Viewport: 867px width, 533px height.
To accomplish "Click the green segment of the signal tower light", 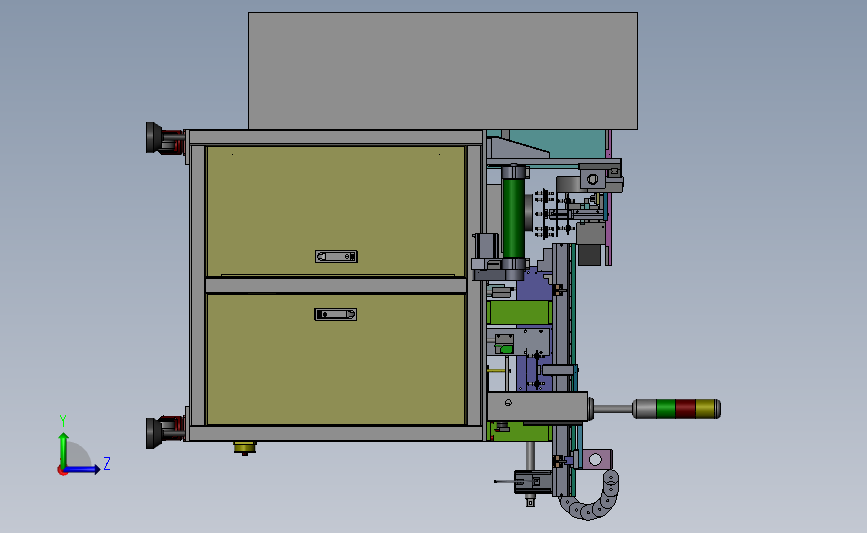I will [665, 409].
